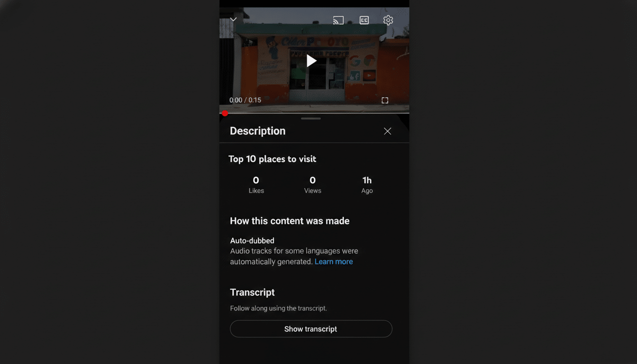Tap the video title Top 10 places to visit
This screenshot has height=364, width=637.
pyautogui.click(x=273, y=159)
